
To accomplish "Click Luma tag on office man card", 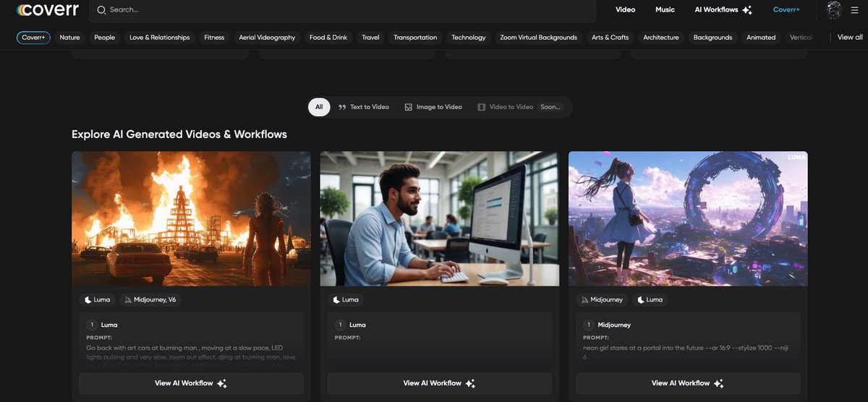I will (x=346, y=299).
